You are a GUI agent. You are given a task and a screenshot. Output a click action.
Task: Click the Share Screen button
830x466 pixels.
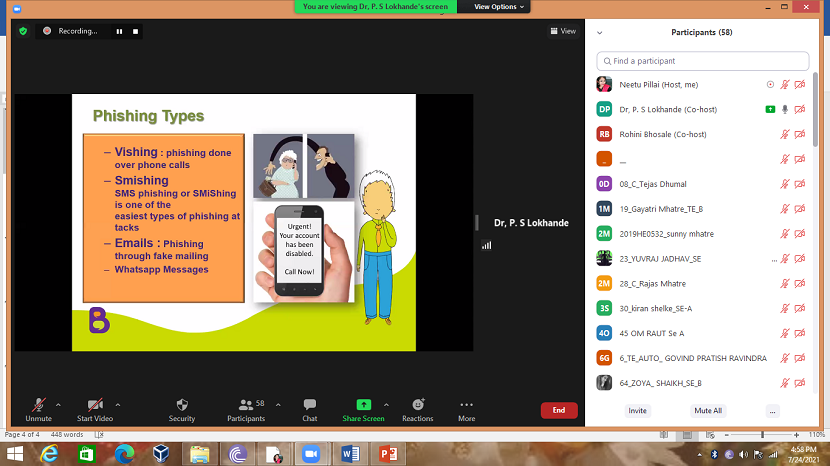(x=363, y=410)
